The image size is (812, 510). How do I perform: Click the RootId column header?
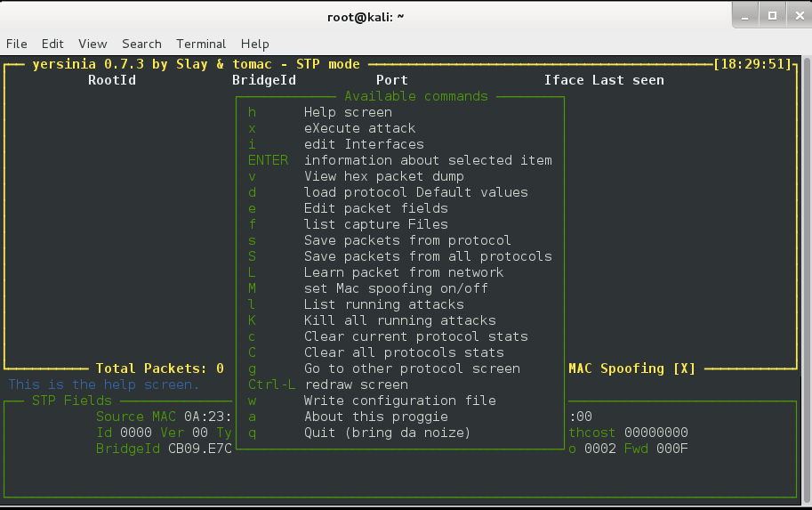112,80
